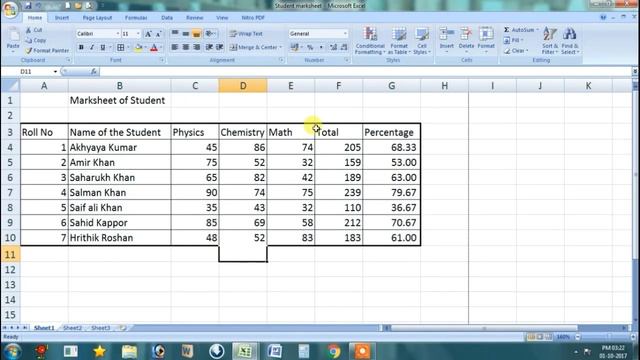The width and height of the screenshot is (640, 360).
Task: Click the Wrap Text button
Action: [x=246, y=34]
